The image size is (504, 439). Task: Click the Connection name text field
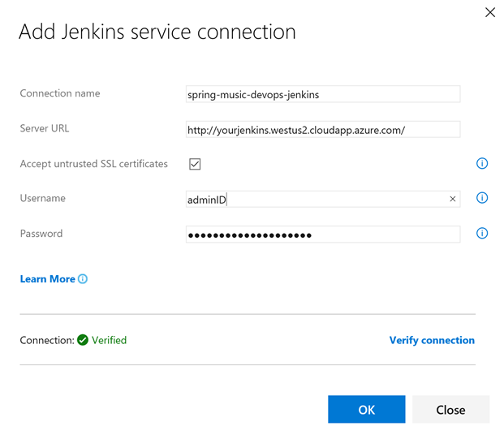(x=322, y=94)
